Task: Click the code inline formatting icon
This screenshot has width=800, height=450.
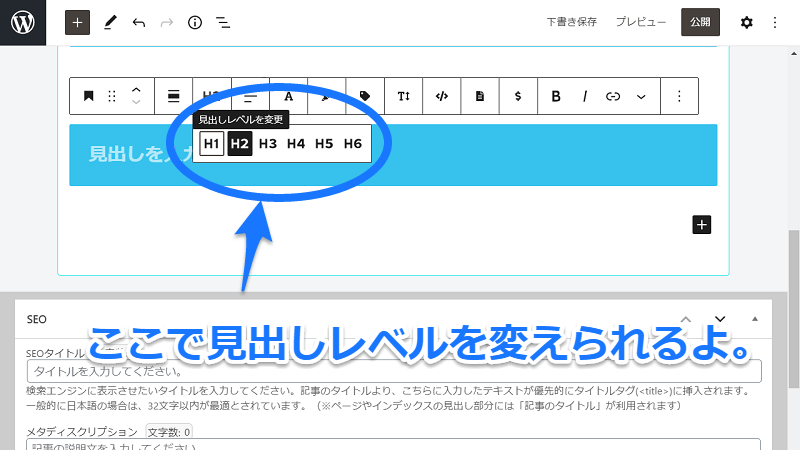Action: 441,96
